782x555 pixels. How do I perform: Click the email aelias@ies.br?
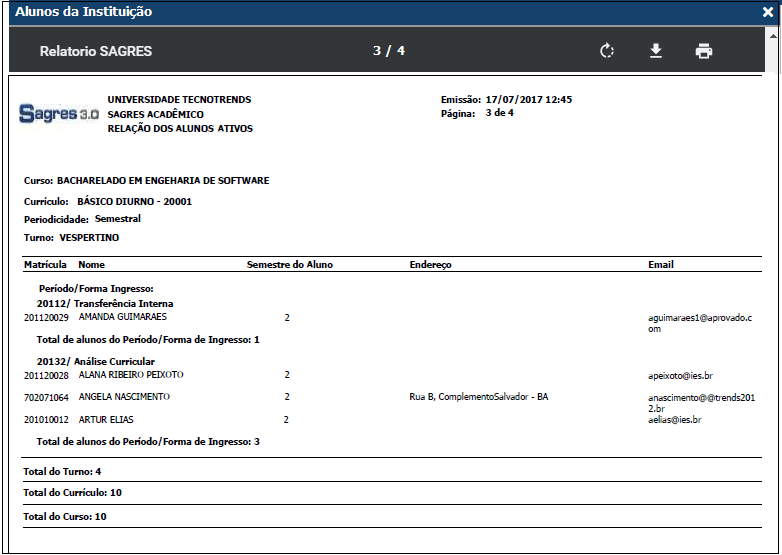pyautogui.click(x=675, y=421)
